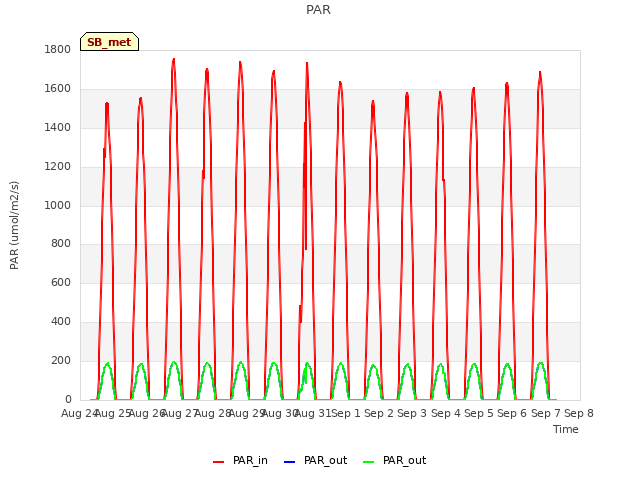Screen dimensions: 640x480
Task: Click the Sep 4 x-axis label
Action: [x=446, y=413]
